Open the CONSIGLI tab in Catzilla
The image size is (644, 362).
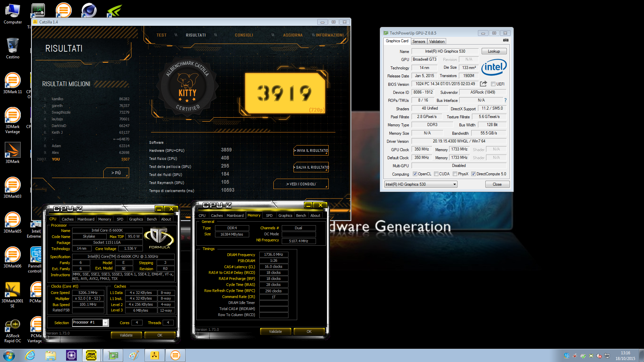(244, 35)
